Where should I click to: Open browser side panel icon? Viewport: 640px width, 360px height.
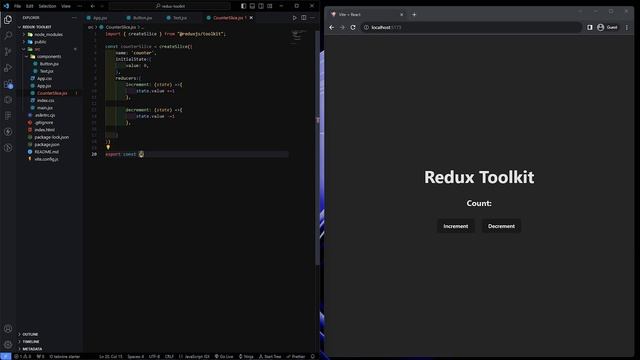click(590, 27)
